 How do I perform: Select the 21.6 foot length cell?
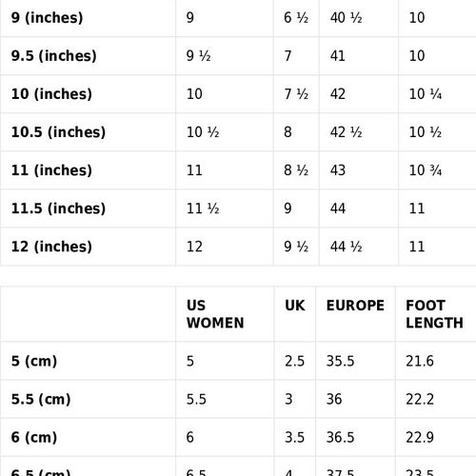[420, 361]
